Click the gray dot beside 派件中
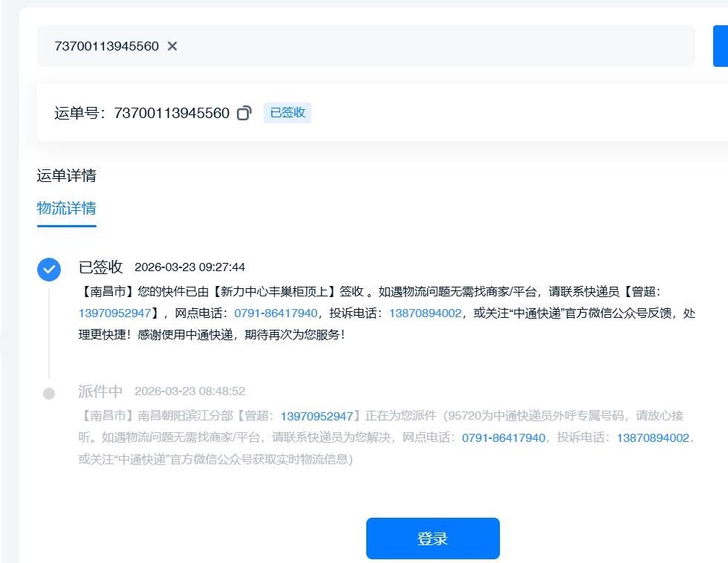This screenshot has height=563, width=728. click(49, 393)
